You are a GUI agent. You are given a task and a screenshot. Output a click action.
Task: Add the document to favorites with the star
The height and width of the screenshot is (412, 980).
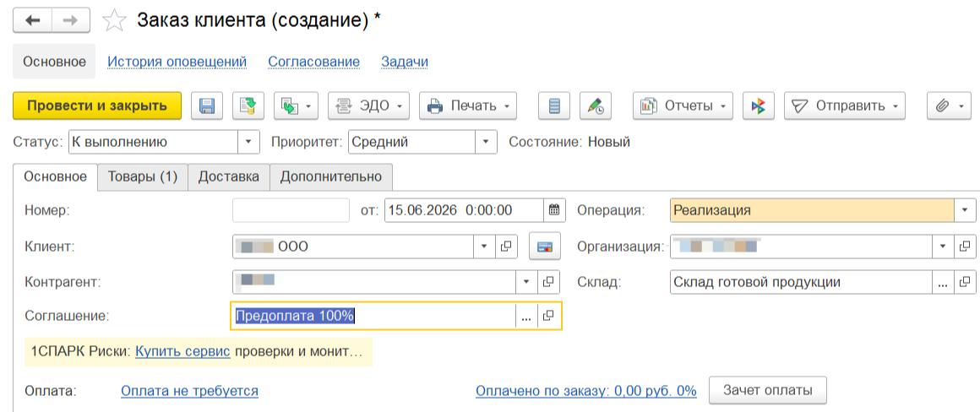114,20
